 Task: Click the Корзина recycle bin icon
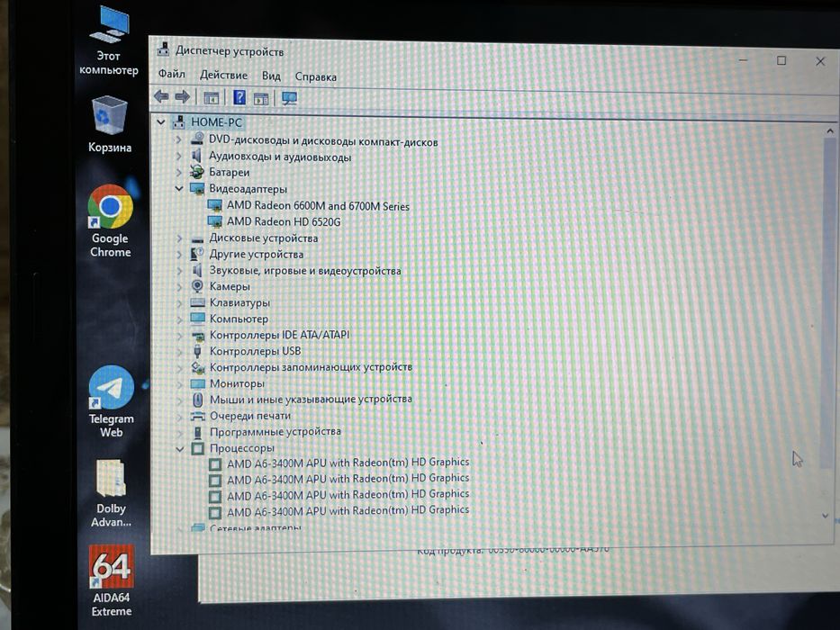point(110,124)
